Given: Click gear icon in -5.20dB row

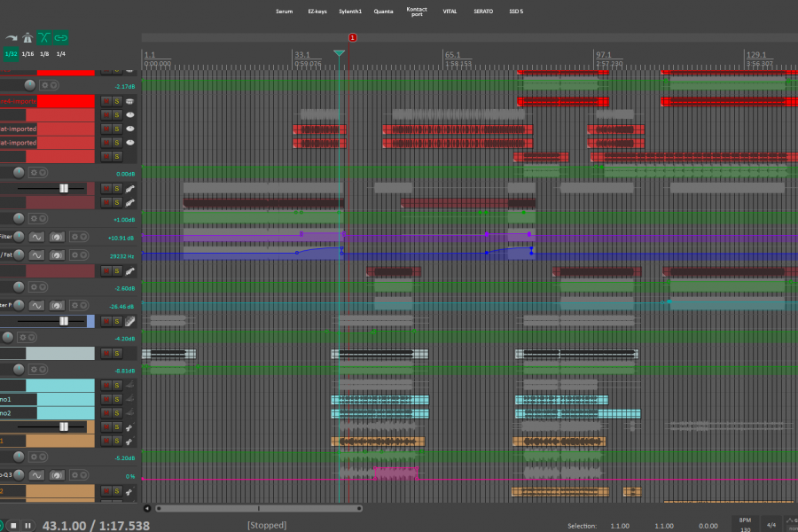Looking at the screenshot, I should tap(34, 457).
